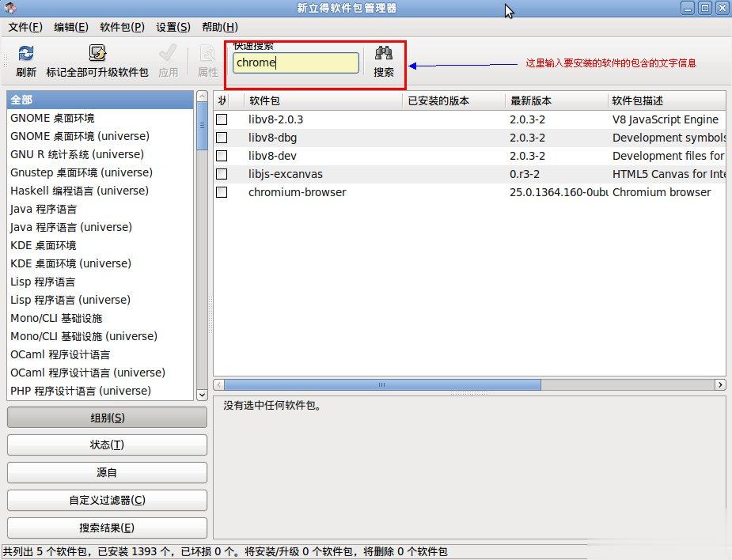Tick the checkbox for libv8-dev
Viewport: 732px width, 560px height.
222,156
